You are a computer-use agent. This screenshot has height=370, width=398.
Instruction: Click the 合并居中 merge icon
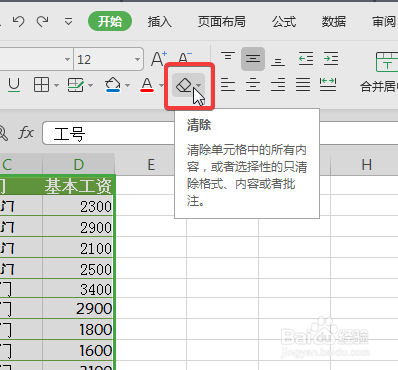point(387,62)
